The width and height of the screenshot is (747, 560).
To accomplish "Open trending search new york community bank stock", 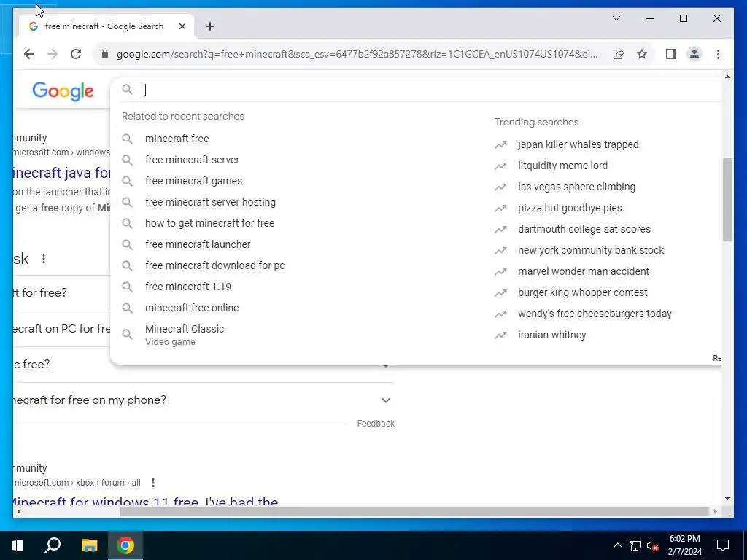I will [x=591, y=250].
